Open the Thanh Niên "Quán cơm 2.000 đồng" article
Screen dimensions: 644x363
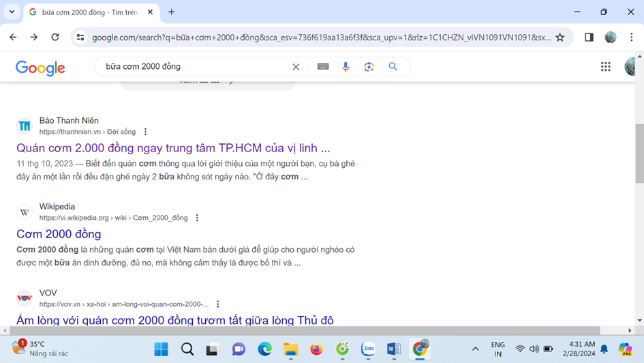click(x=173, y=148)
